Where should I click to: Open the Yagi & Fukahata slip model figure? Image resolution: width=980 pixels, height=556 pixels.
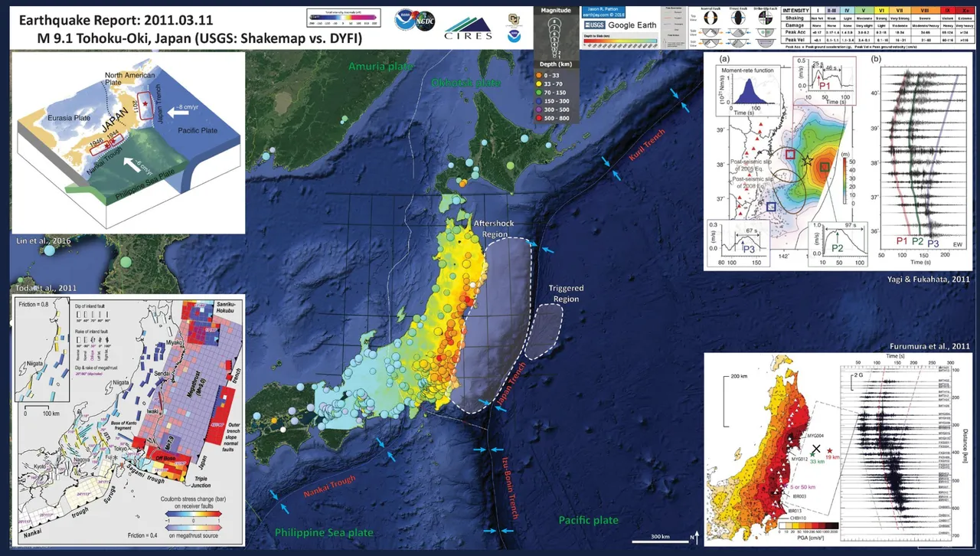point(837,162)
